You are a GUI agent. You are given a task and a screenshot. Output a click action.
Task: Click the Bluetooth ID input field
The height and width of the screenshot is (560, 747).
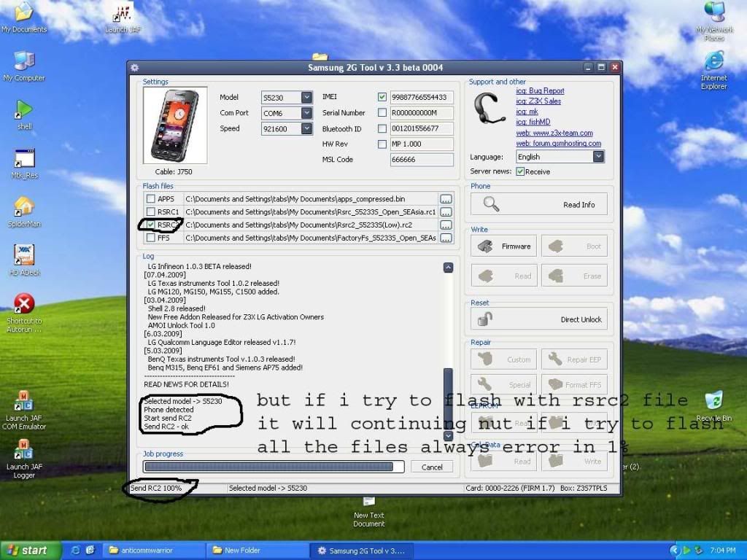(422, 128)
